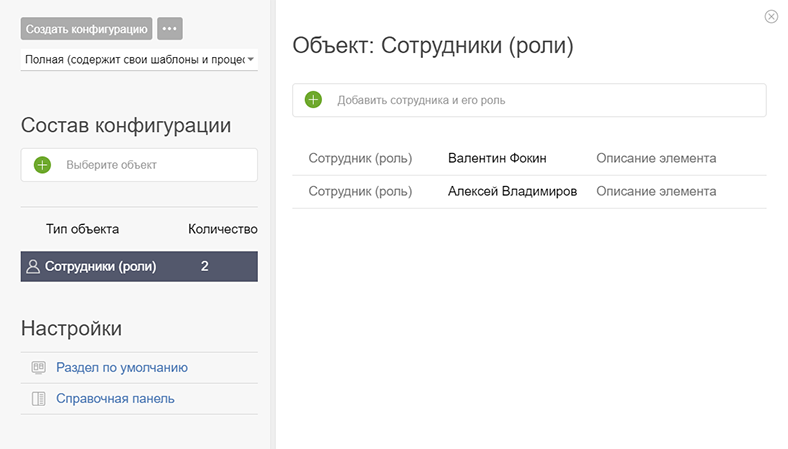788x449 pixels.
Task: Click Сотрудник (роль) label in Валентин Фокин row
Action: tap(360, 158)
